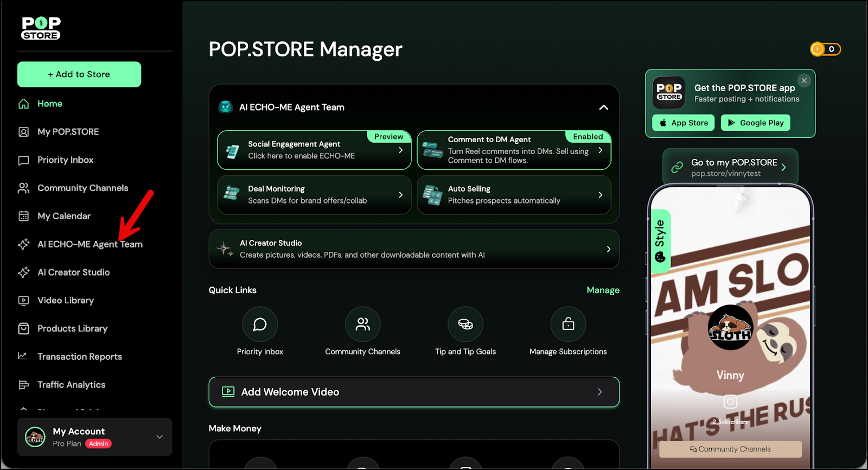Click the Manage link for Quick Links
Image resolution: width=868 pixels, height=470 pixels.
click(603, 290)
